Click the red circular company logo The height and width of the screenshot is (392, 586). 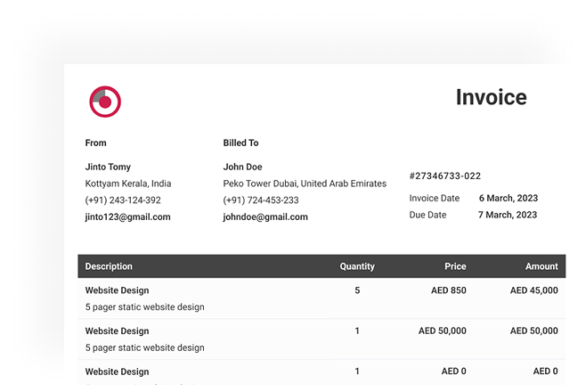coord(105,102)
